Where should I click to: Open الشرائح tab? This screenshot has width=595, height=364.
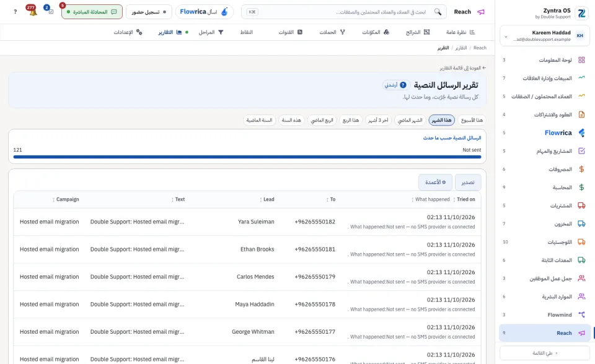(x=417, y=32)
